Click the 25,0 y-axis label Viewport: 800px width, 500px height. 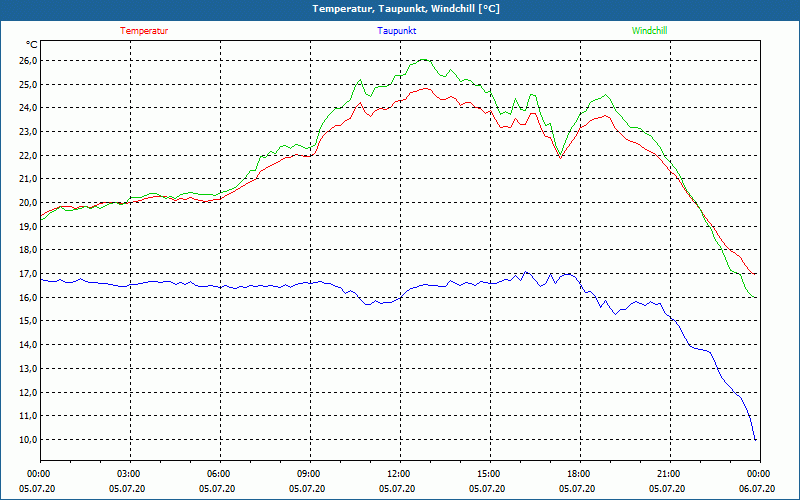coord(28,84)
